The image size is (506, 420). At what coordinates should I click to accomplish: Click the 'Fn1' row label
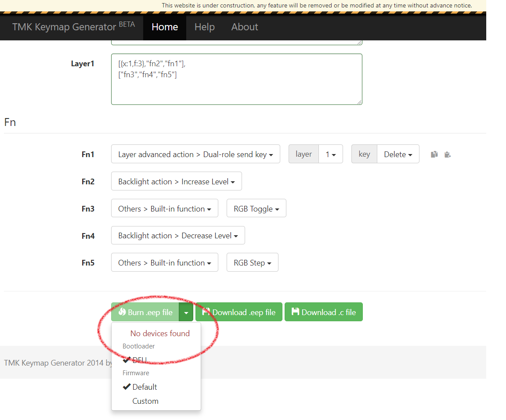click(88, 154)
